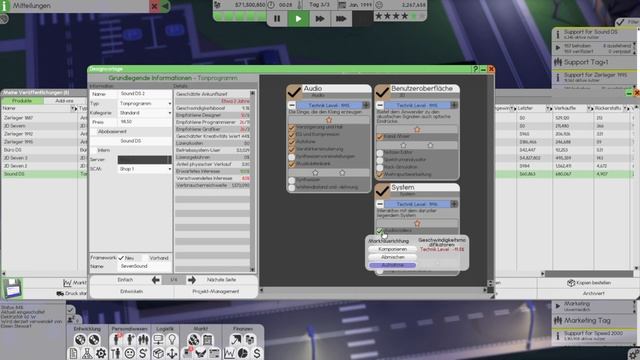Open the SCM Shop 1 dropdown
The image size is (640, 360).
[x=145, y=169]
